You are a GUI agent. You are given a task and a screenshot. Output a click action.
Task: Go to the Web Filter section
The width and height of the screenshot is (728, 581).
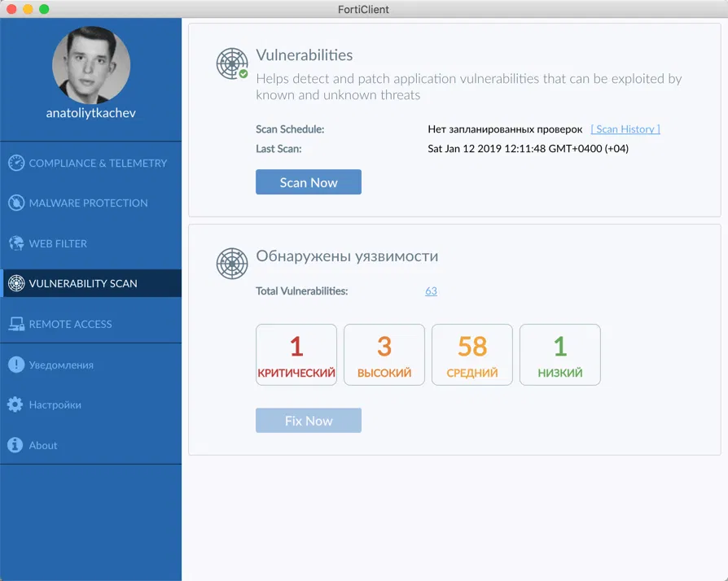(90, 243)
